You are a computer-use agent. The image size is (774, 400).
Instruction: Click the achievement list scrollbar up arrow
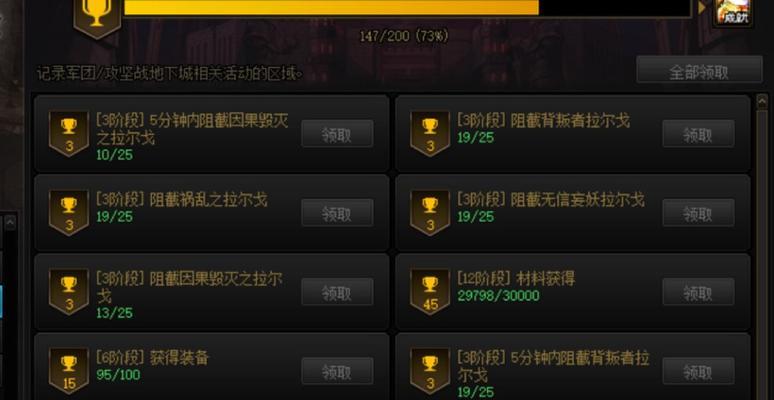pos(762,99)
